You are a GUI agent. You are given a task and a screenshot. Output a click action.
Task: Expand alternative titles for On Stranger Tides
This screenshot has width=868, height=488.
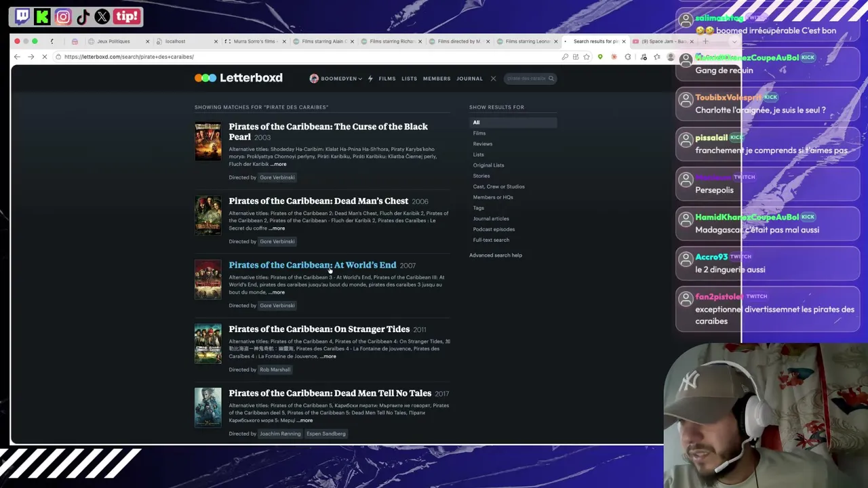[328, 357]
